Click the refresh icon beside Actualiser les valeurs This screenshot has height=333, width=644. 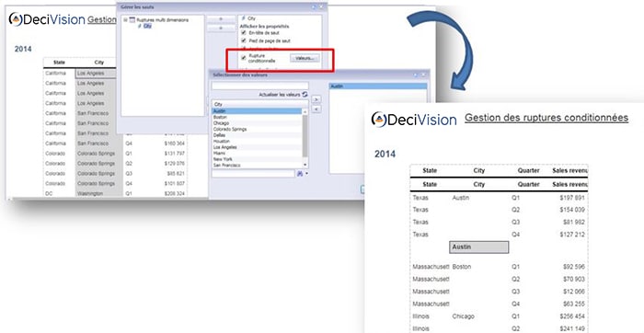pos(305,95)
